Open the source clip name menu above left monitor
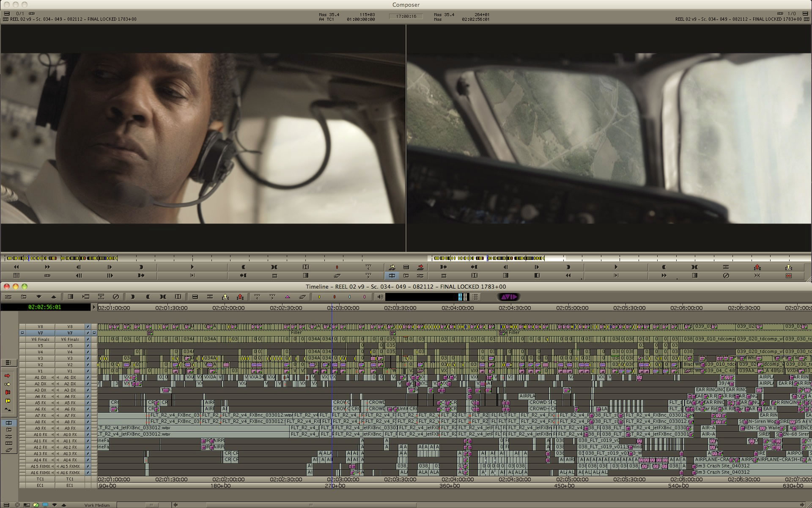Image resolution: width=812 pixels, height=508 pixels. (x=70, y=19)
